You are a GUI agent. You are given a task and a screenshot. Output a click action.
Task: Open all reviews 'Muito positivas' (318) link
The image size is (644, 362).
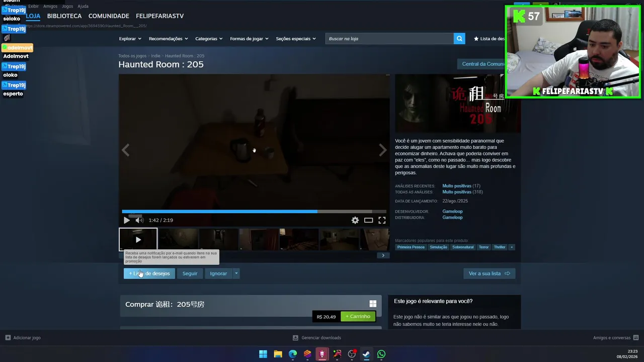click(x=457, y=192)
